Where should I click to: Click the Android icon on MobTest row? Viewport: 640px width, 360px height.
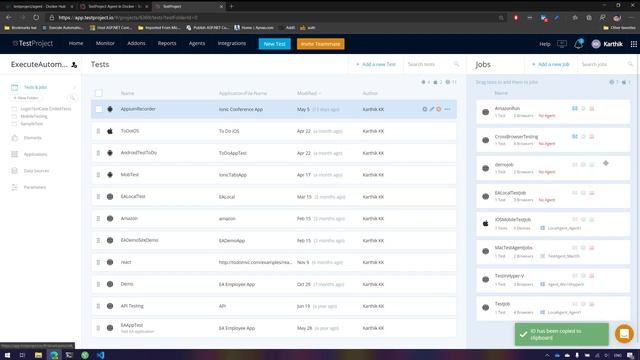110,175
